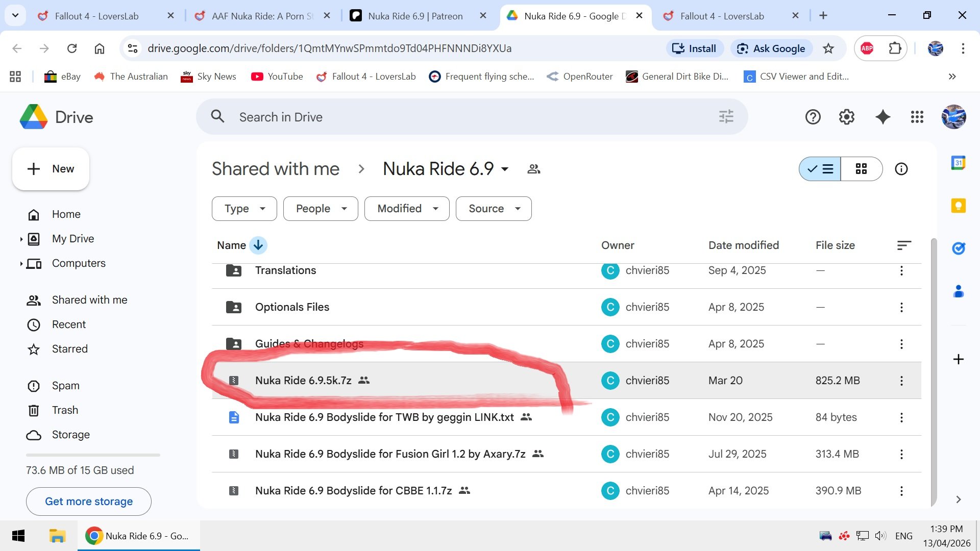Select Nuka Ride 6.9.5k.7z file
The image size is (980, 551).
567,381
